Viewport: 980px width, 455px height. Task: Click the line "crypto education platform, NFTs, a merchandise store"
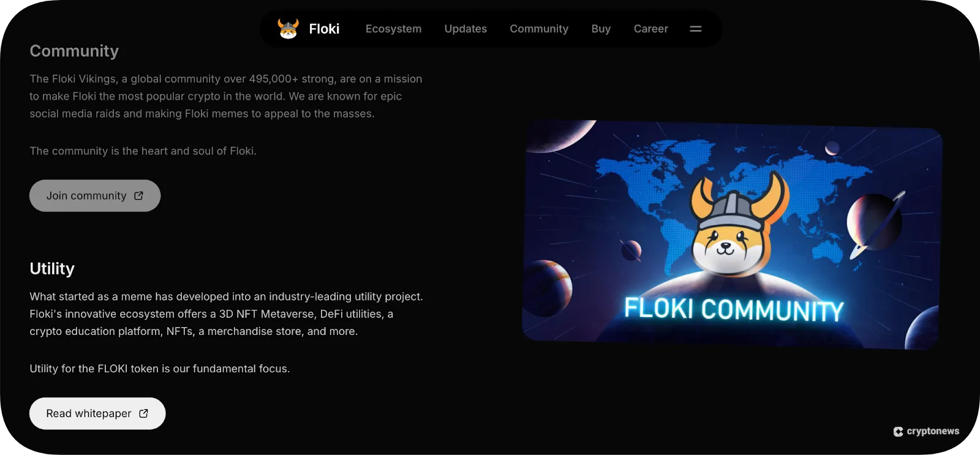click(x=194, y=331)
